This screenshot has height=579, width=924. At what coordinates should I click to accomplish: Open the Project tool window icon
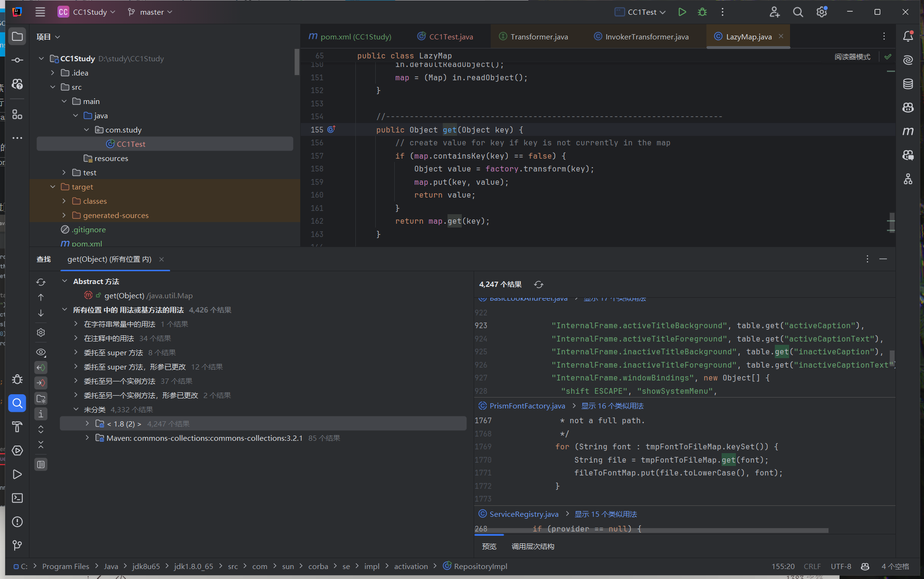pyautogui.click(x=18, y=37)
